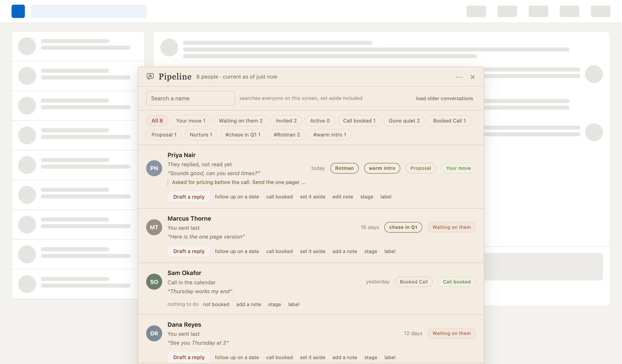Open Dana Reyes's DR avatar

pyautogui.click(x=154, y=333)
